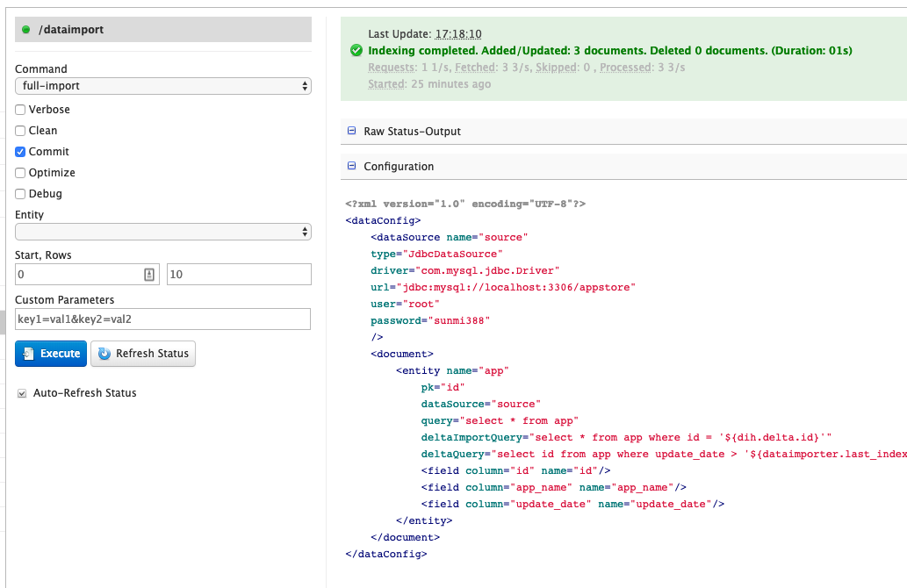Click the Processed label in status
Viewport: 907px width, 588px height.
tap(626, 68)
